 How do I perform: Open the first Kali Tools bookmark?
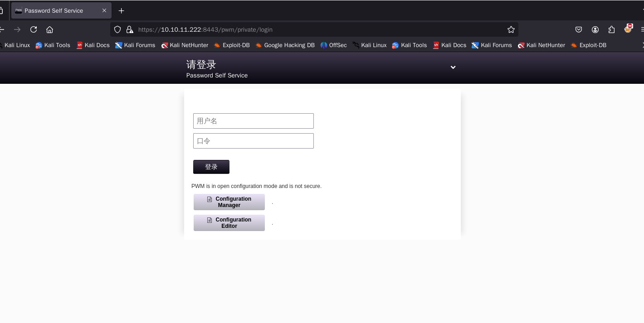coord(53,45)
